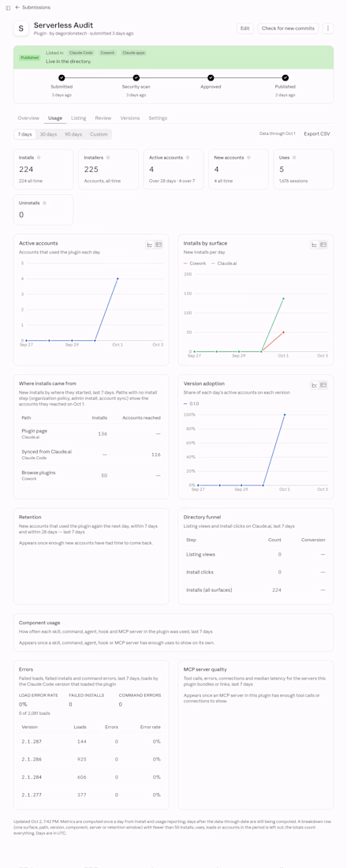The height and width of the screenshot is (868, 347).
Task: Click the 'Data through Oct 1' label
Action: tap(278, 134)
